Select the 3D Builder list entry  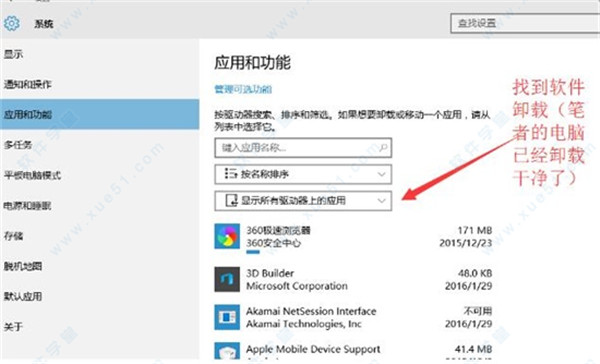[353, 279]
